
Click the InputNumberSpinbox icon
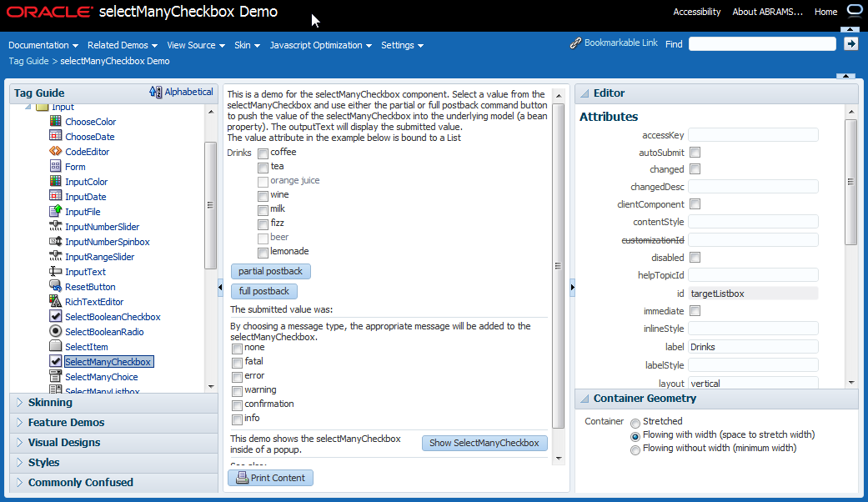click(55, 241)
